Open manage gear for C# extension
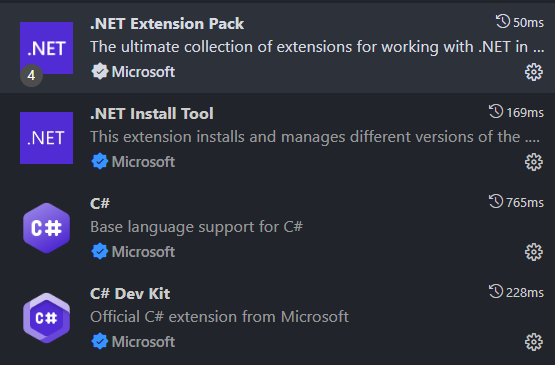555x365 pixels. [533, 252]
